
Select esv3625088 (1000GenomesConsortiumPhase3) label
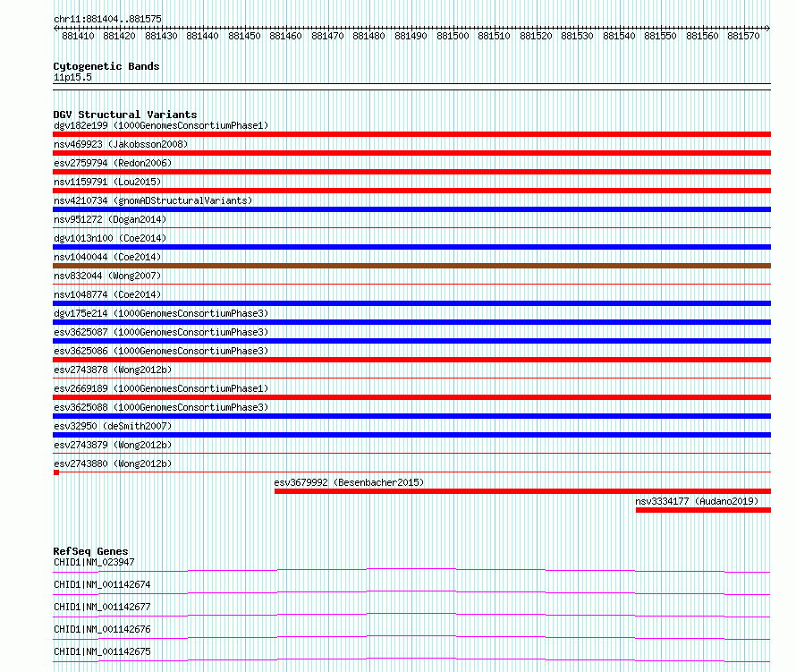[x=161, y=407]
